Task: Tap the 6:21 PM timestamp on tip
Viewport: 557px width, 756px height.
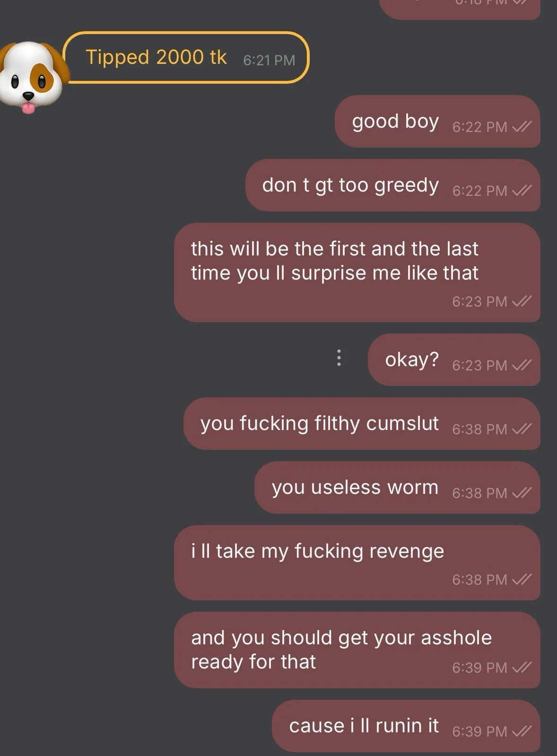Action: coord(269,60)
